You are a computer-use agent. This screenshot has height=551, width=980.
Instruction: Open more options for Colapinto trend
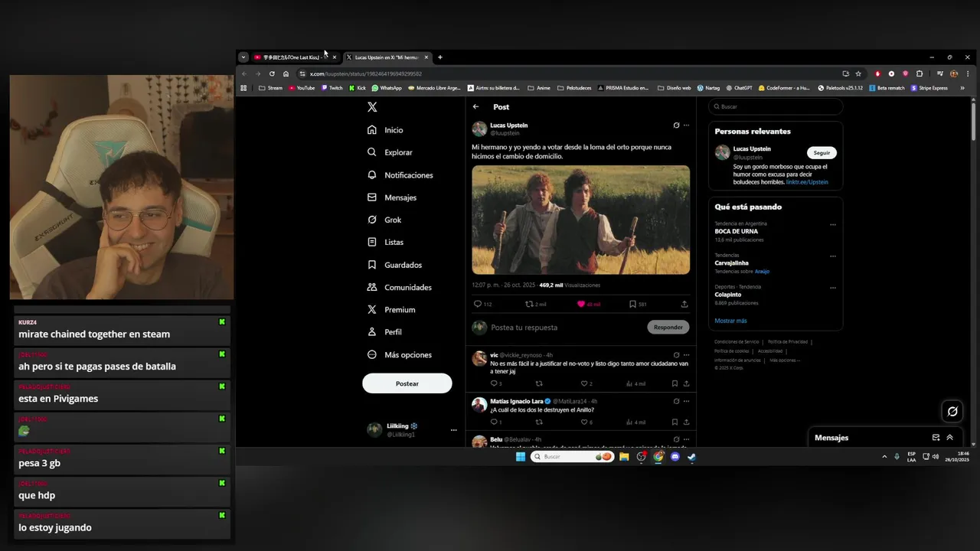[833, 289]
